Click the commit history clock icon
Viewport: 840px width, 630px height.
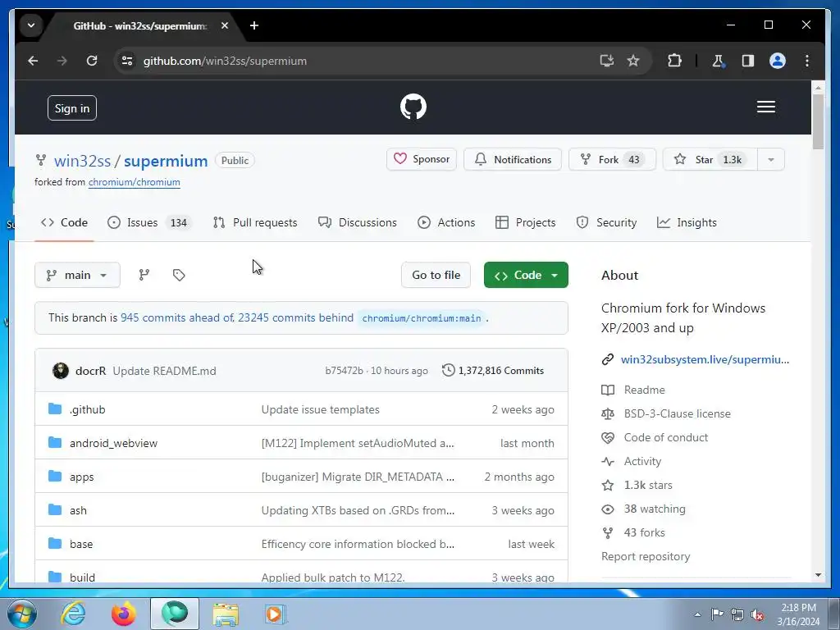click(448, 370)
